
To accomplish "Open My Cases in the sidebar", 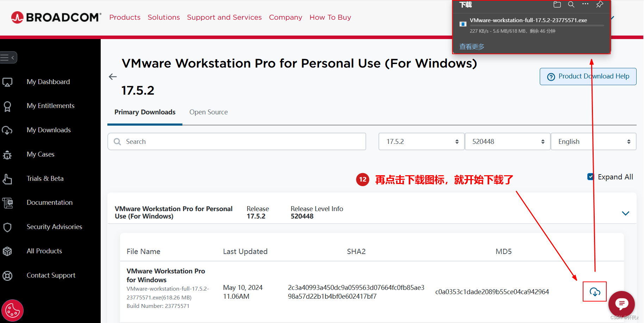I will coord(40,154).
